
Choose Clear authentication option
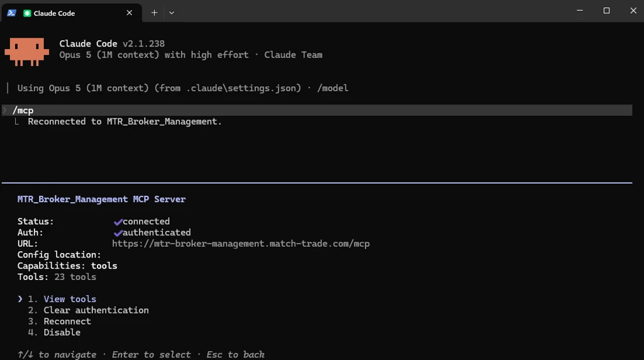(x=96, y=310)
